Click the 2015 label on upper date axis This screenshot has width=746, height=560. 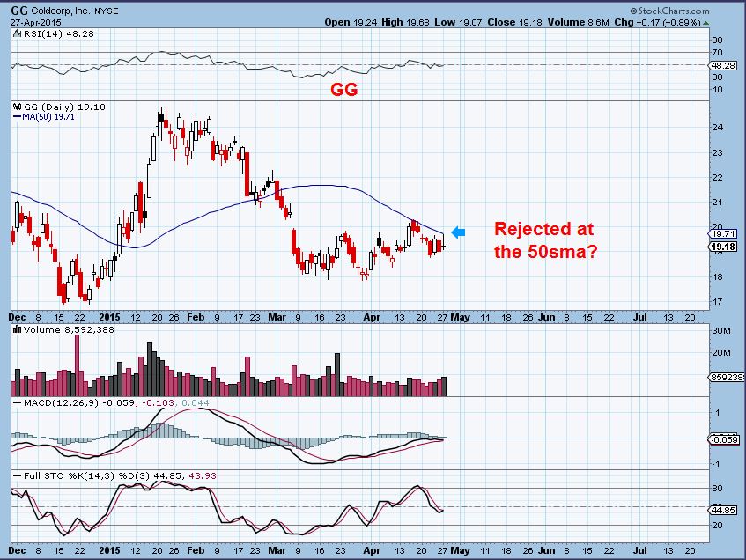109,317
